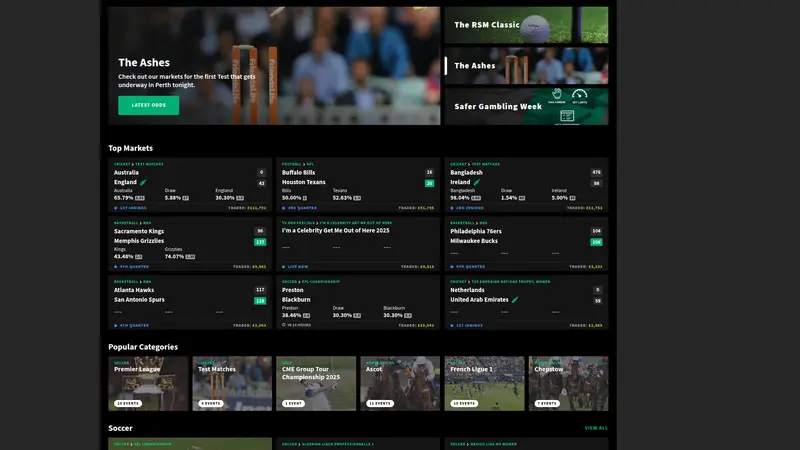Pick Houston Texans 52.63% odds
The width and height of the screenshot is (800, 450).
pyautogui.click(x=342, y=198)
